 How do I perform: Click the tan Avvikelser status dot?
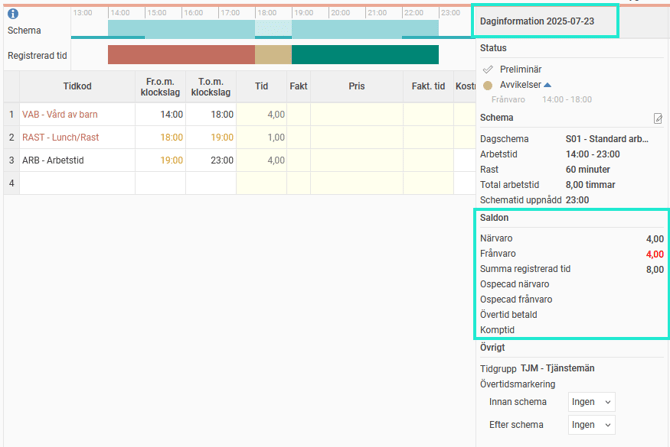point(488,85)
